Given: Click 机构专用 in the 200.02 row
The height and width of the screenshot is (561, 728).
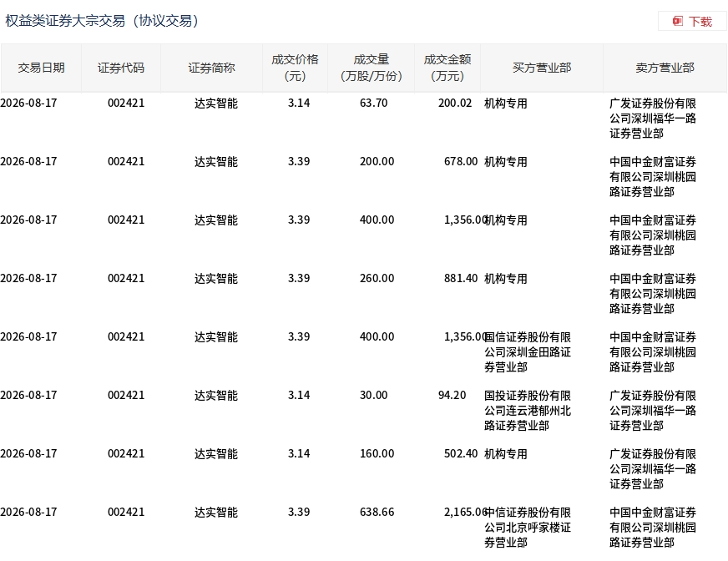Looking at the screenshot, I should point(506,104).
